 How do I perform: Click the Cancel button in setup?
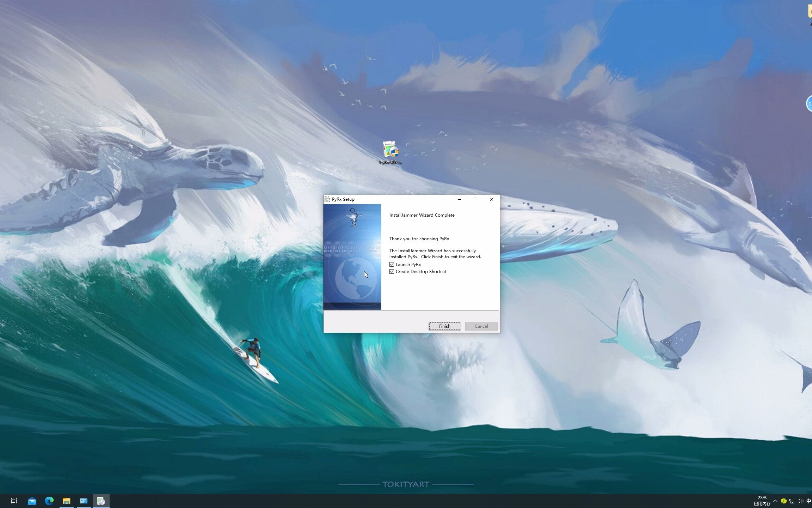coord(481,326)
